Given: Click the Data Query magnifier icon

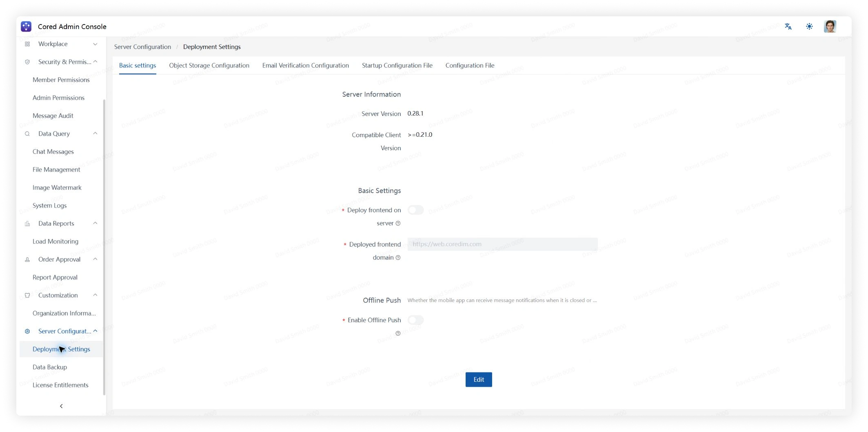Looking at the screenshot, I should [27, 134].
